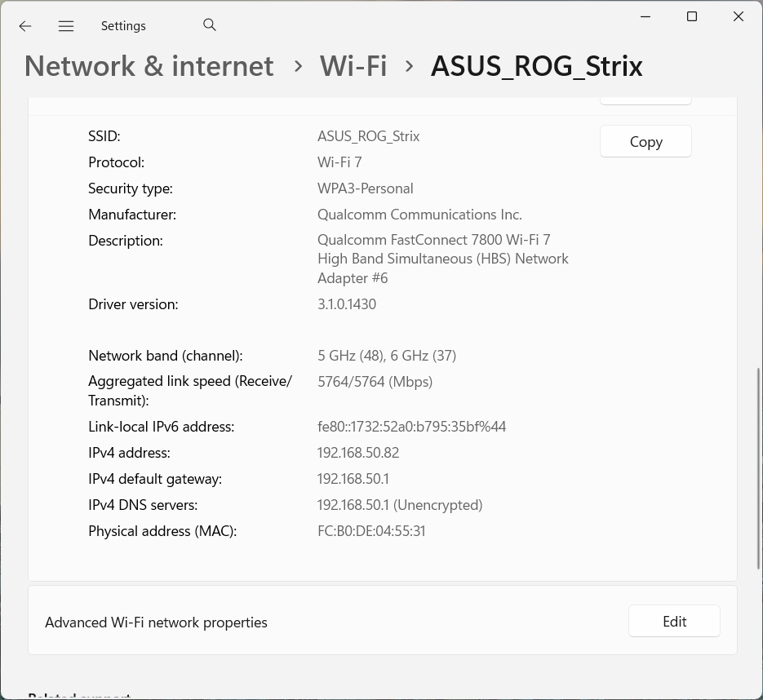The image size is (763, 700).
Task: Edit Advanced Wi-Fi network properties
Action: pos(674,622)
